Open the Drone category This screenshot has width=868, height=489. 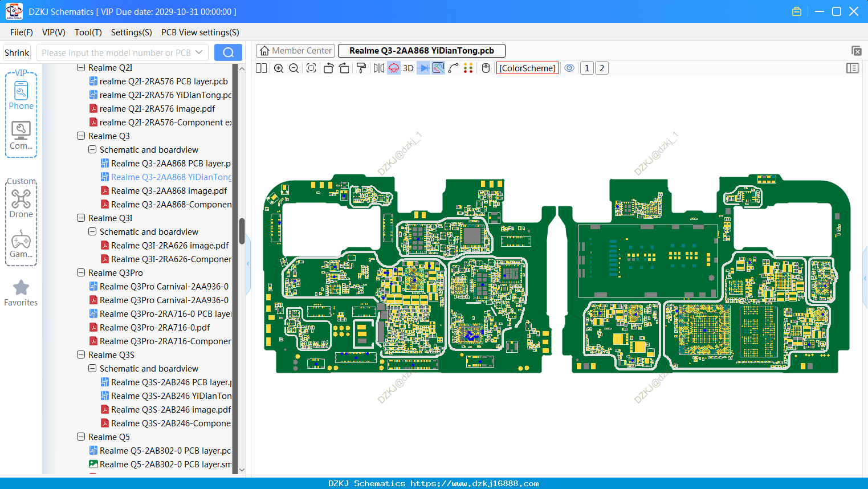(x=21, y=203)
